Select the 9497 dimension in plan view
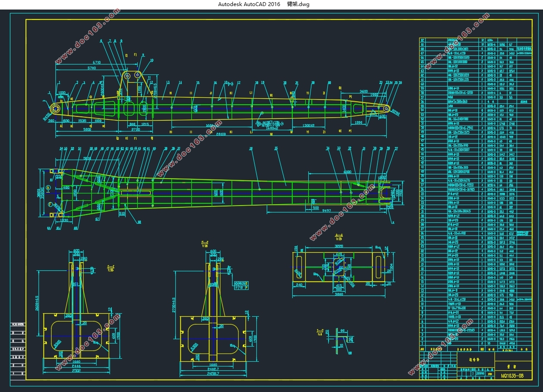 (x=327, y=211)
